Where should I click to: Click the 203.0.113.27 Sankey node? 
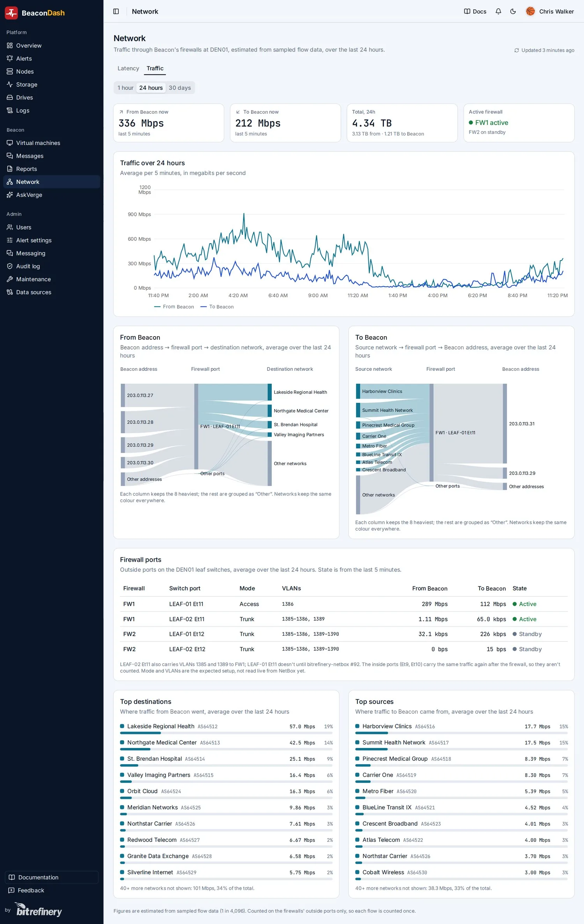pos(123,395)
